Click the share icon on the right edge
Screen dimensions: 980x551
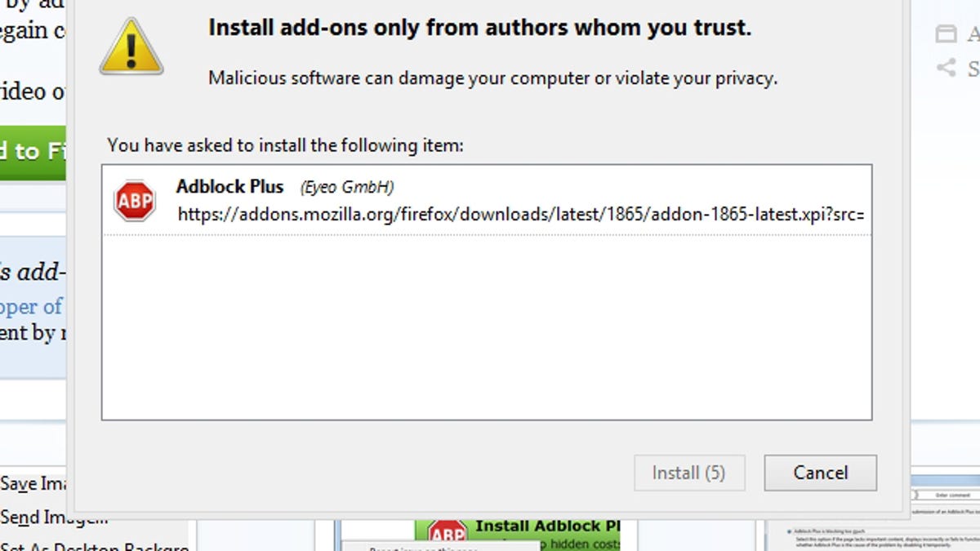[x=946, y=68]
